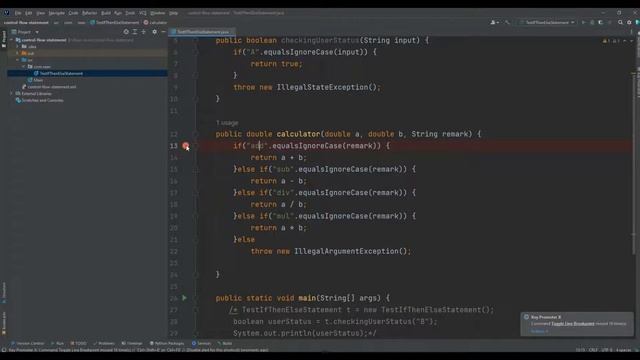Open the Structure side tool window tab
The image size is (640, 360).
click(4, 292)
